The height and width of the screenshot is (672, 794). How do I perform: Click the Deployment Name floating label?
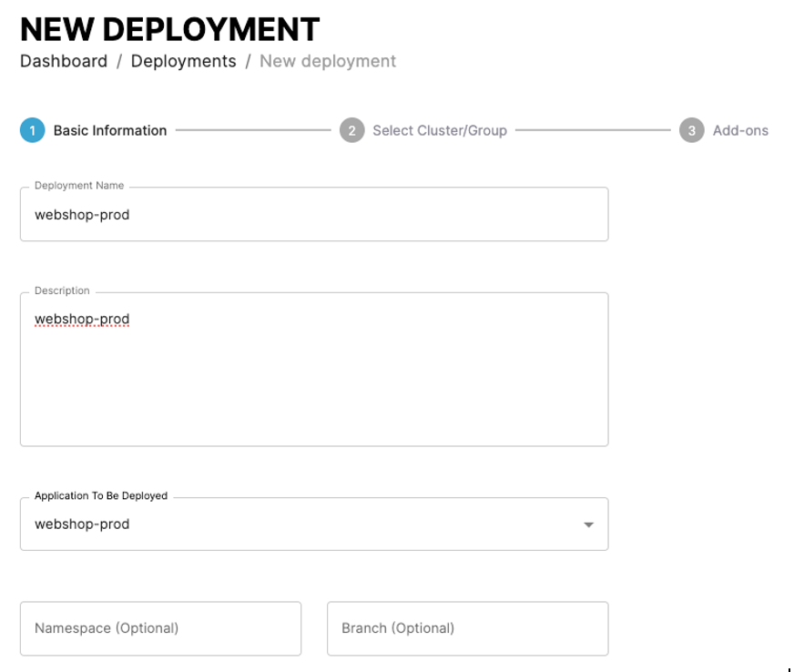pos(79,186)
